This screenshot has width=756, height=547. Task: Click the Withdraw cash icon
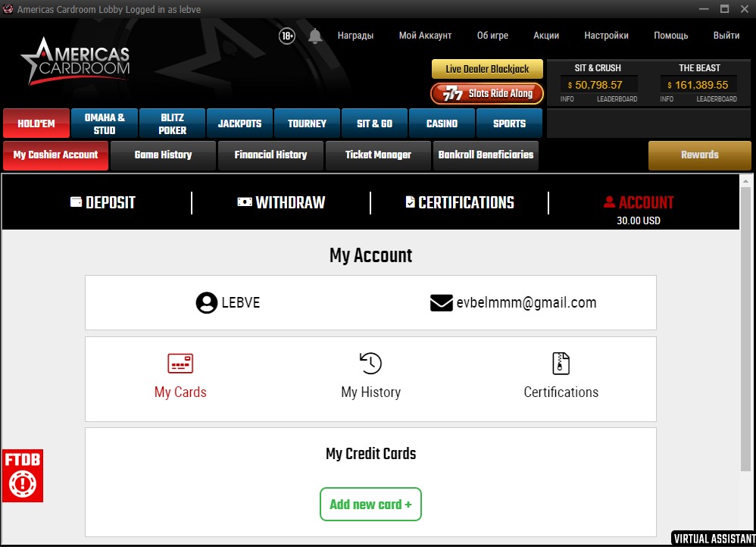[x=245, y=202]
